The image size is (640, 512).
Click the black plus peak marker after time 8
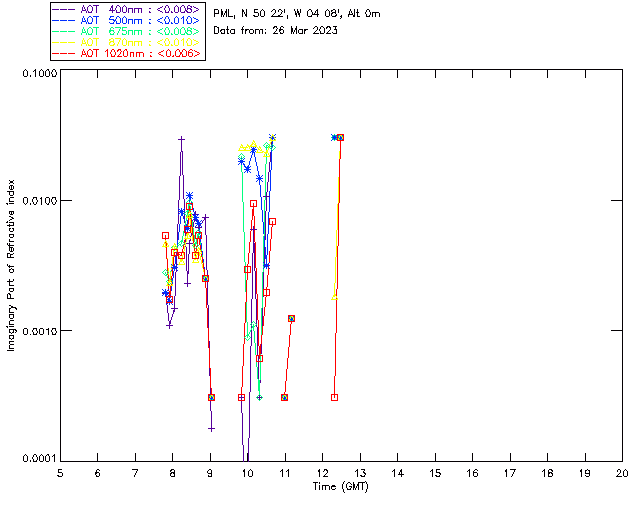[181, 139]
